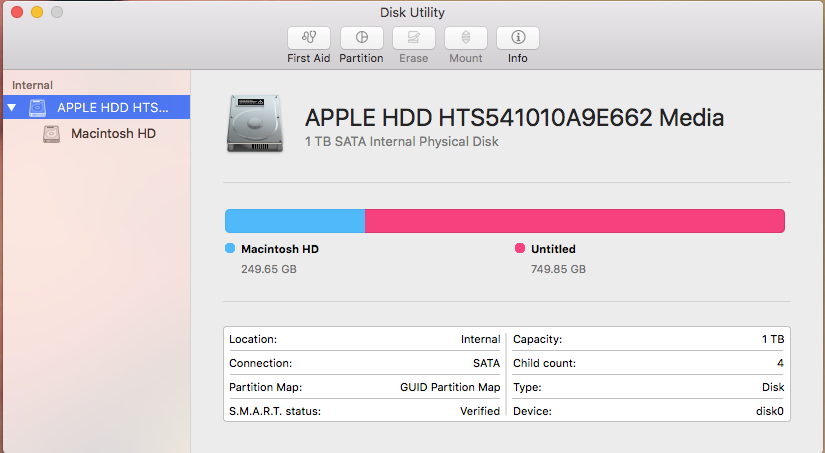Click the Device value disk0
The height and width of the screenshot is (453, 825).
770,411
